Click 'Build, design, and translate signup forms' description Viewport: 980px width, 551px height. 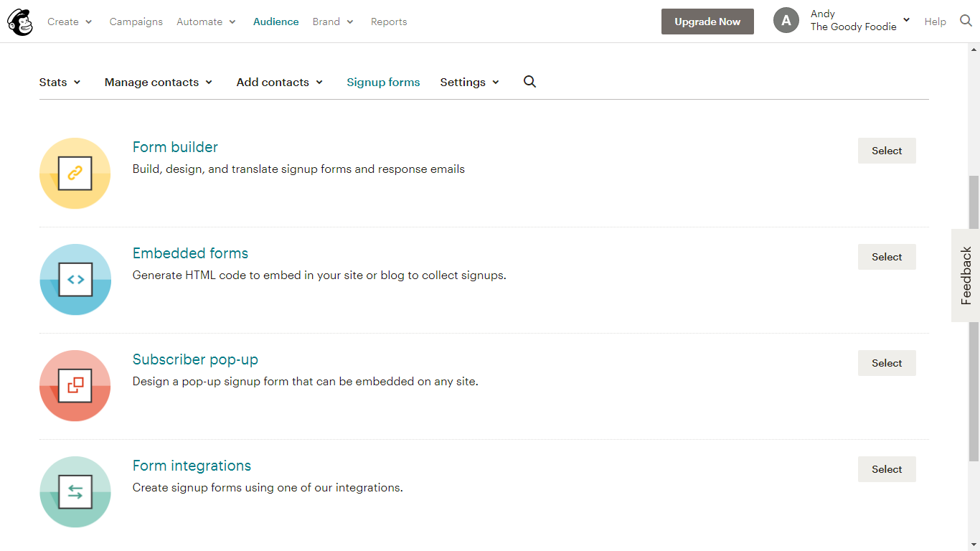tap(298, 169)
